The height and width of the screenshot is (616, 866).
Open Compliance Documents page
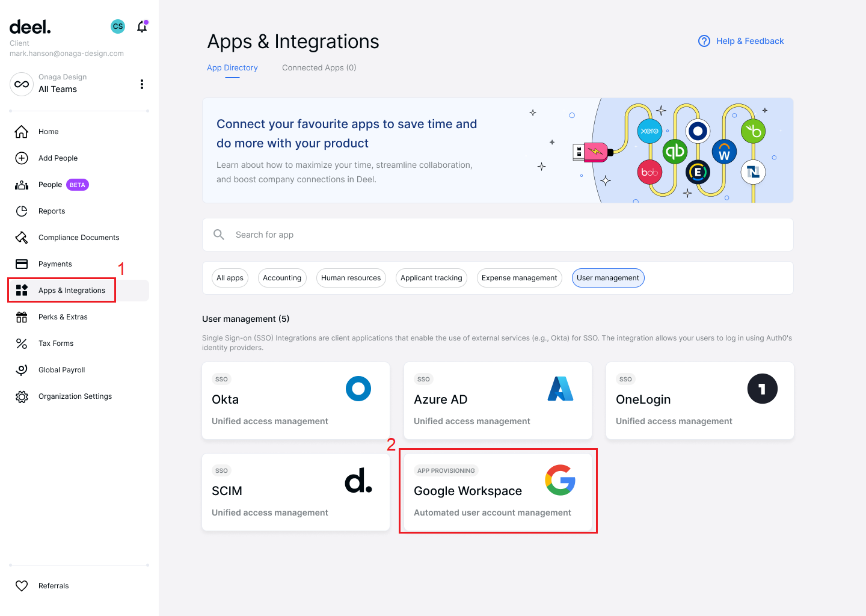[79, 238]
